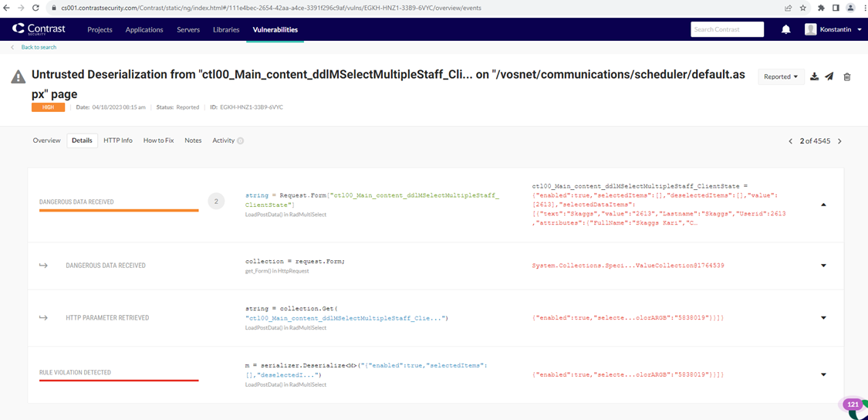Image resolution: width=868 pixels, height=420 pixels.
Task: Bookmark this page with the star icon
Action: click(803, 8)
